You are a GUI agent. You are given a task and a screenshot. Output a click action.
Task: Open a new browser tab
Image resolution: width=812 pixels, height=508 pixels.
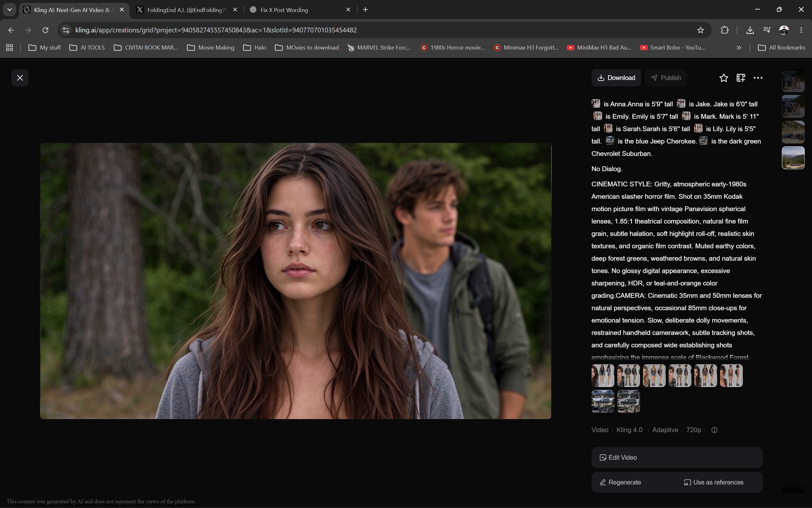(365, 10)
